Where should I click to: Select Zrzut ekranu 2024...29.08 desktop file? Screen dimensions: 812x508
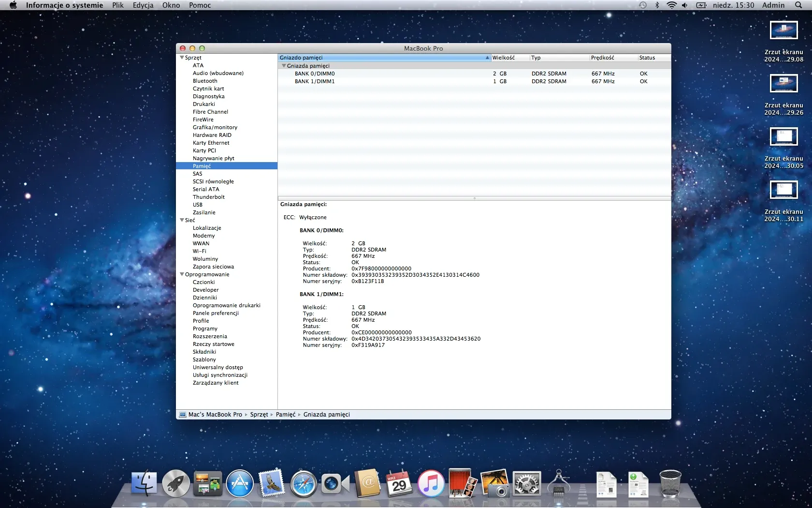tap(783, 42)
